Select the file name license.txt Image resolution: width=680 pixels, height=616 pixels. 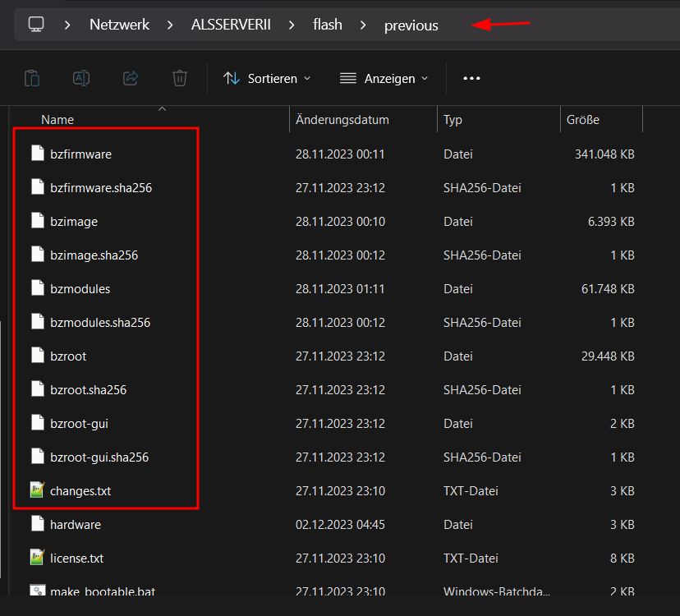76,559
